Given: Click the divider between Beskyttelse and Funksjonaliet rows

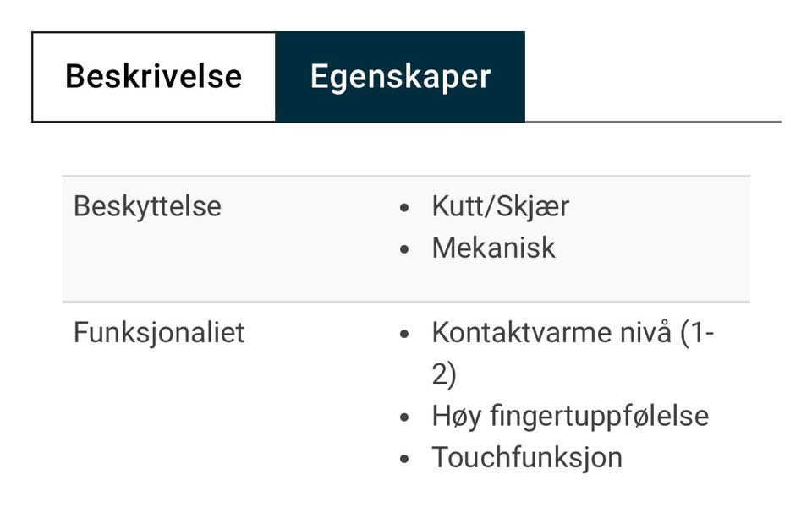Looking at the screenshot, I should click(x=406, y=302).
